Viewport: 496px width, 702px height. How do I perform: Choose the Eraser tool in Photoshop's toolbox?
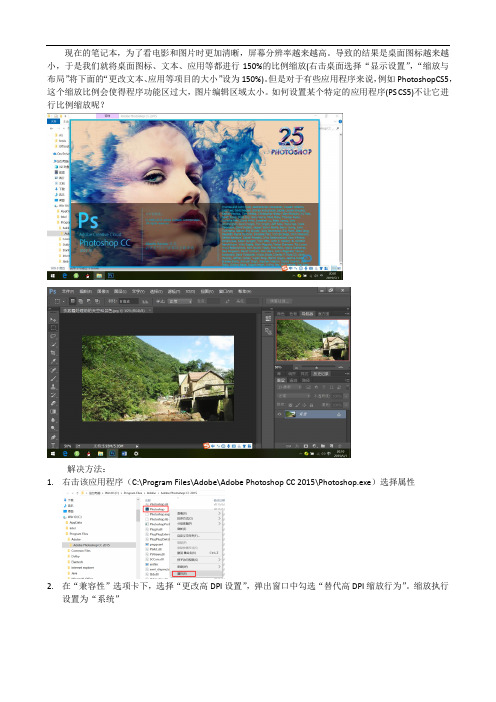[x=53, y=403]
